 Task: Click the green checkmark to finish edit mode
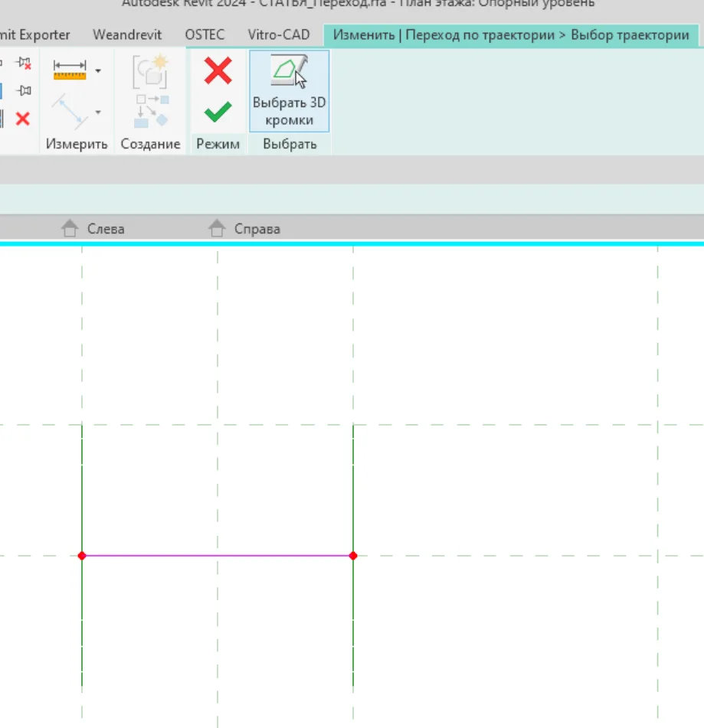point(218,113)
